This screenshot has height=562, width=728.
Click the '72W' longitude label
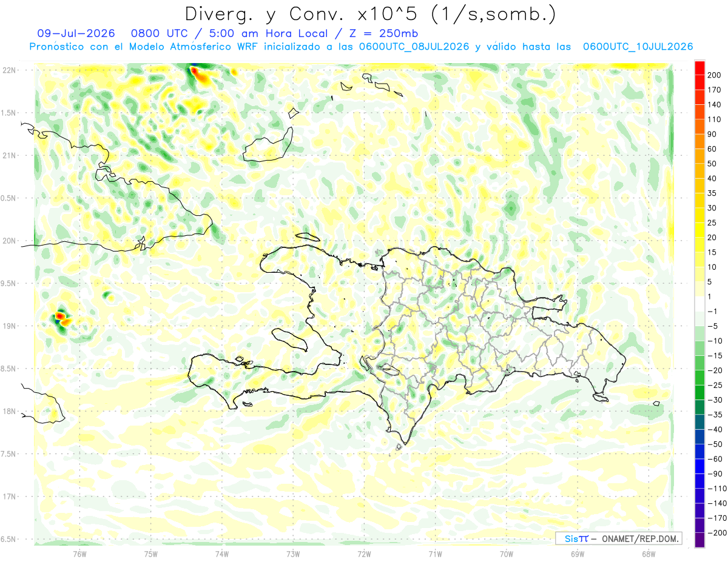(x=364, y=554)
